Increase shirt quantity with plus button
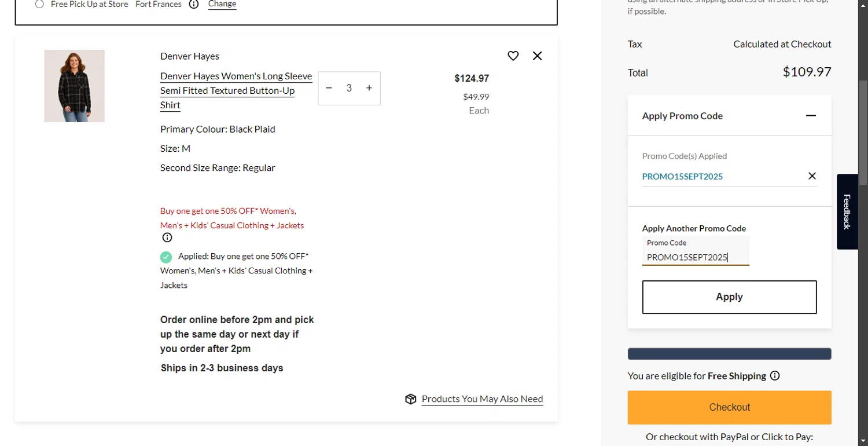Image resolution: width=868 pixels, height=446 pixels. tap(369, 88)
